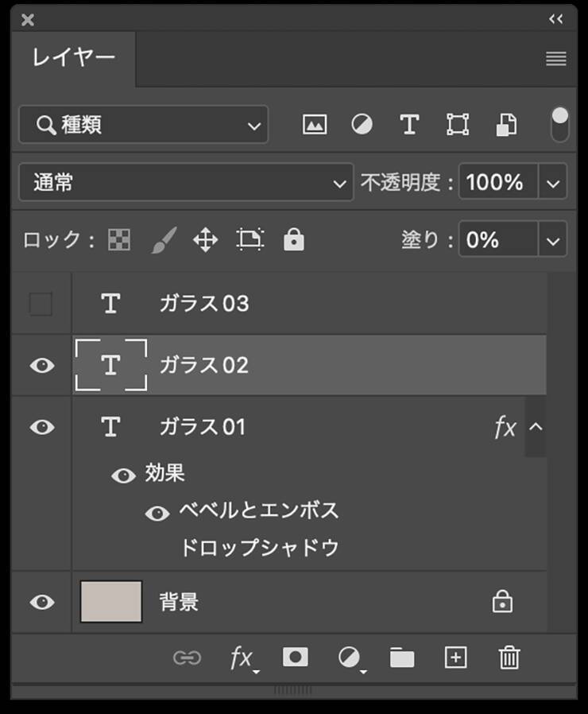Image resolution: width=588 pixels, height=714 pixels.
Task: Open the 通常 blend mode dropdown
Action: 186,183
